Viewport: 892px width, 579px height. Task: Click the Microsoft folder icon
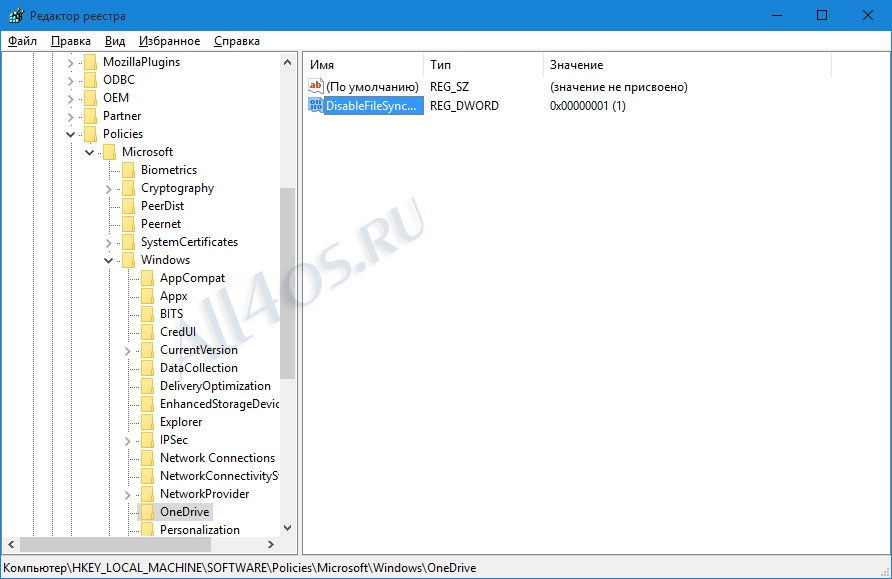(x=109, y=152)
